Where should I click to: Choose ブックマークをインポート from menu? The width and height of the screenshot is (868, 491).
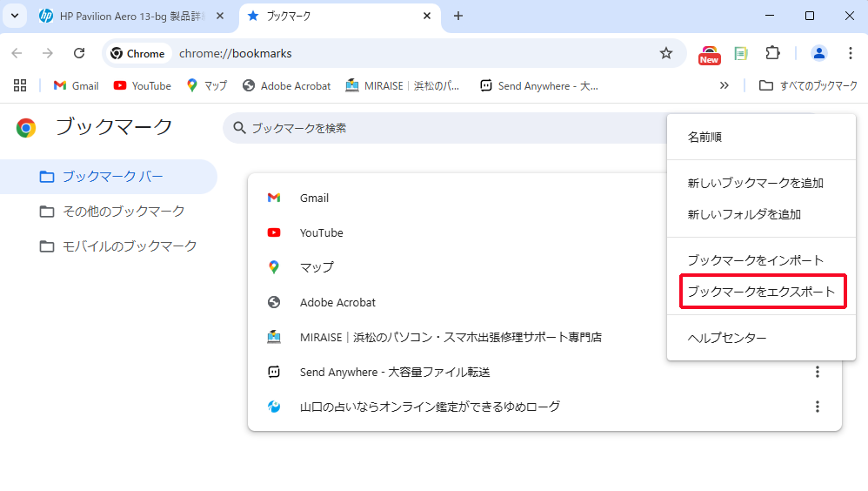coord(761,260)
